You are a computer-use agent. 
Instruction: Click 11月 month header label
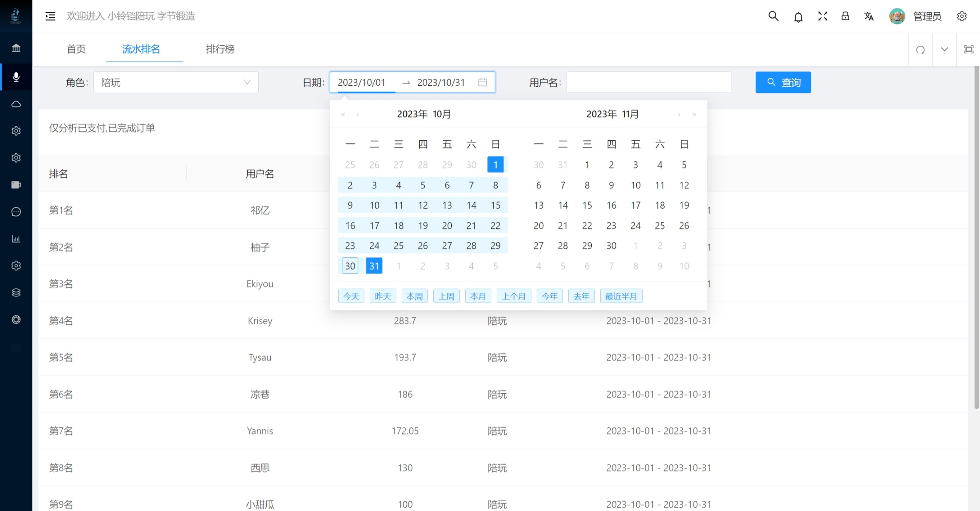click(630, 114)
